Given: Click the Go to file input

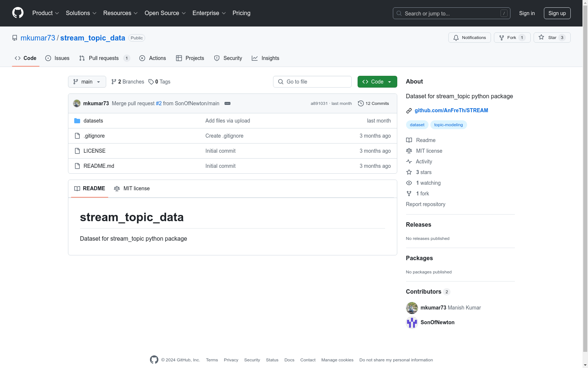Looking at the screenshot, I should pyautogui.click(x=312, y=82).
